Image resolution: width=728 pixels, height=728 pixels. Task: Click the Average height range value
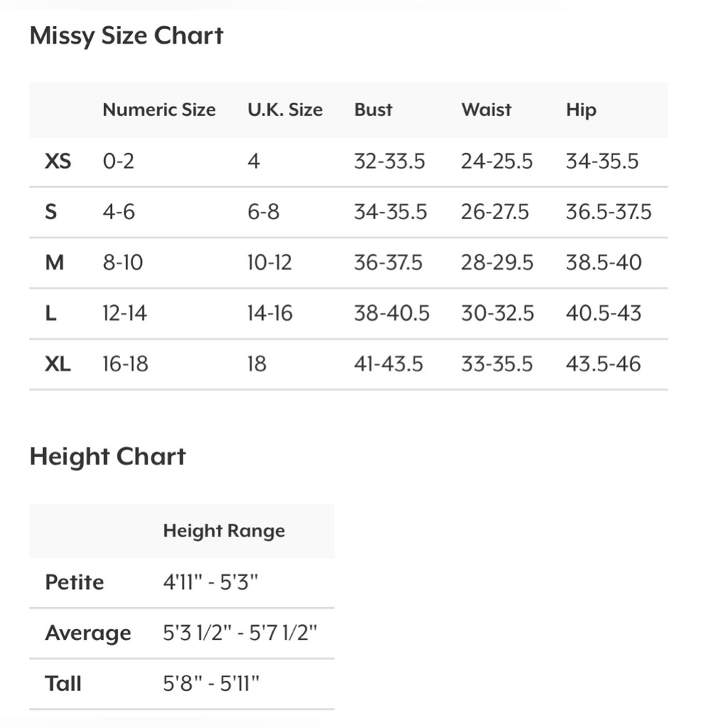tap(240, 633)
